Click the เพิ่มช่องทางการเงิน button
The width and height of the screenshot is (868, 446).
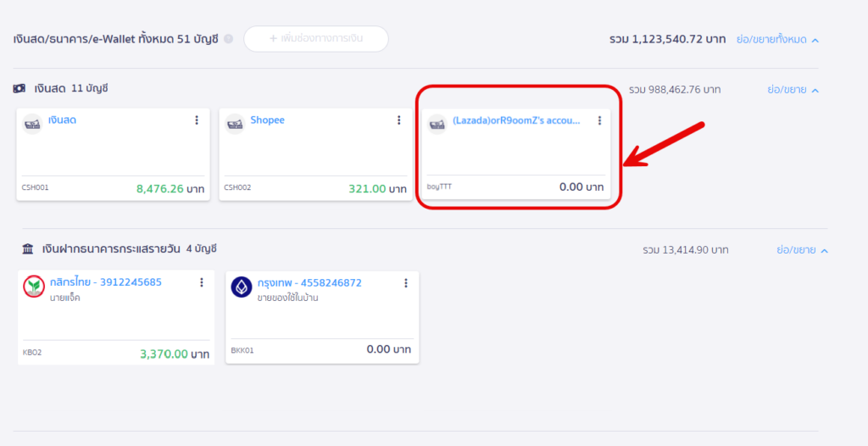(x=315, y=39)
